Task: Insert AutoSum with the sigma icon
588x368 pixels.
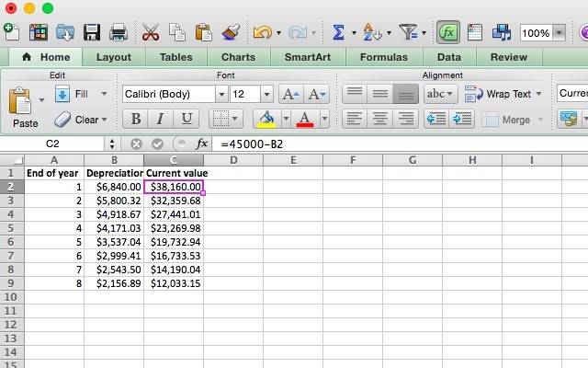Action: pyautogui.click(x=339, y=32)
